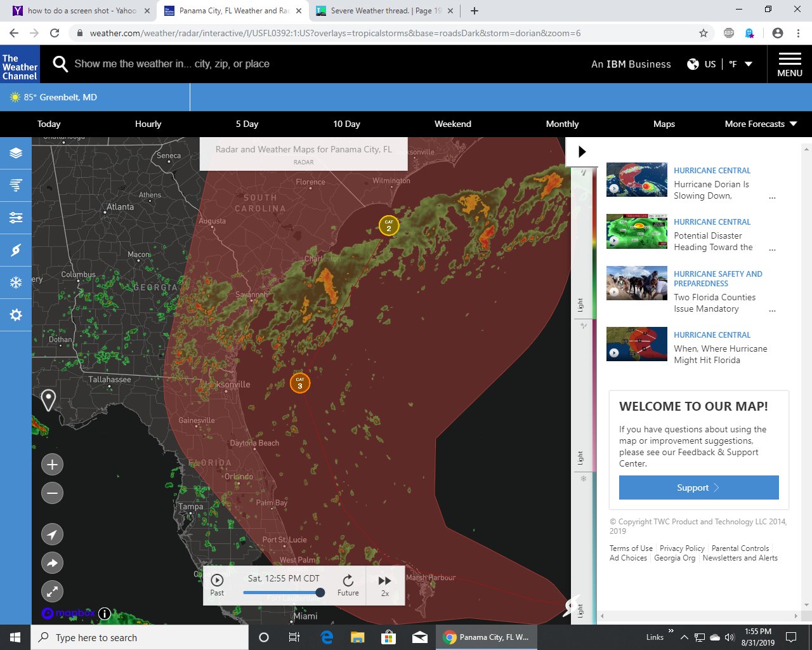Open the Parental Controls link

(x=740, y=548)
